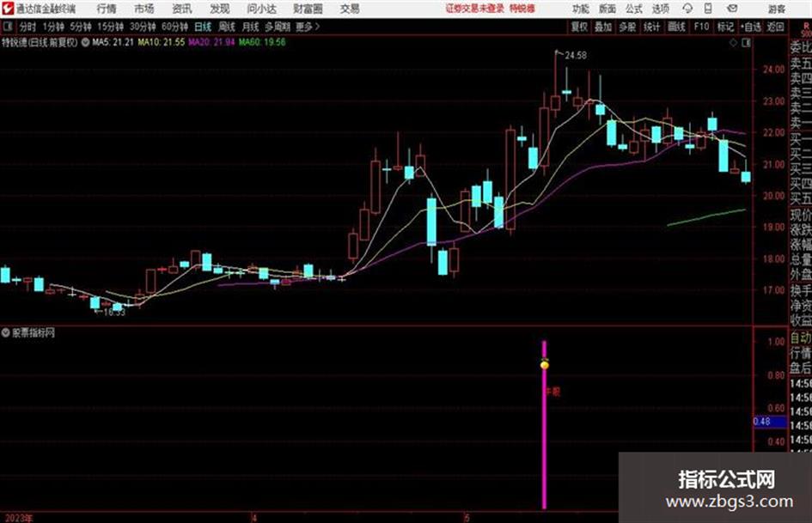This screenshot has height=523, width=812.
Task: Click the MA10: 21.55 indicator value
Action: [x=161, y=42]
